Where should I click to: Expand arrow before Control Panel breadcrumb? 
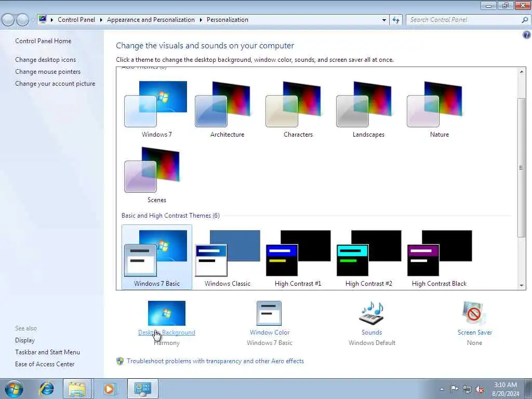pyautogui.click(x=52, y=20)
